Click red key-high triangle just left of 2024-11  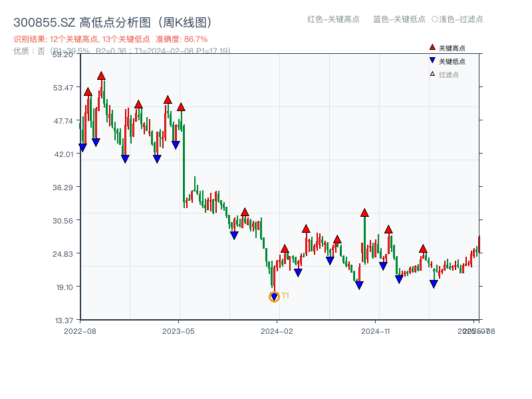[x=364, y=213]
